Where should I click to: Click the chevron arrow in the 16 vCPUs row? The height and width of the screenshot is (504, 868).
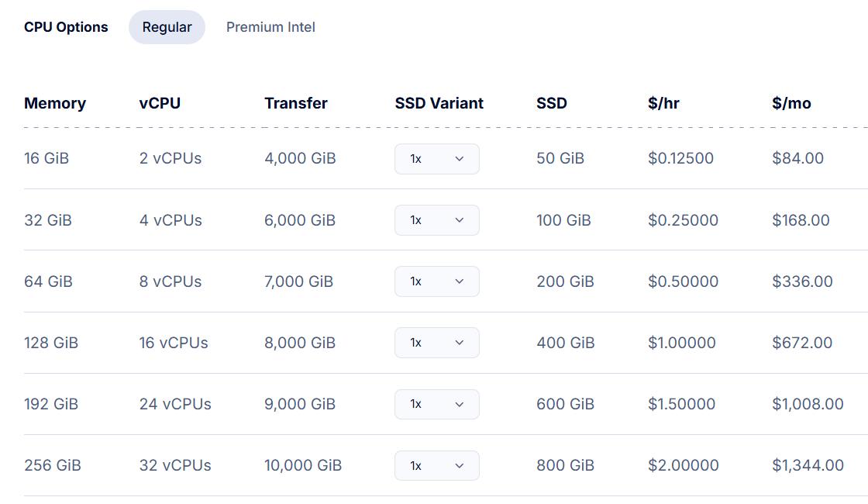point(459,343)
